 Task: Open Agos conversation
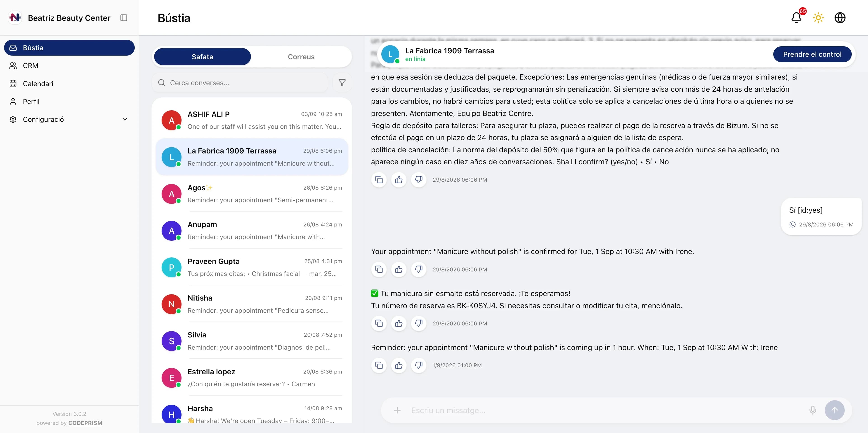tap(252, 194)
